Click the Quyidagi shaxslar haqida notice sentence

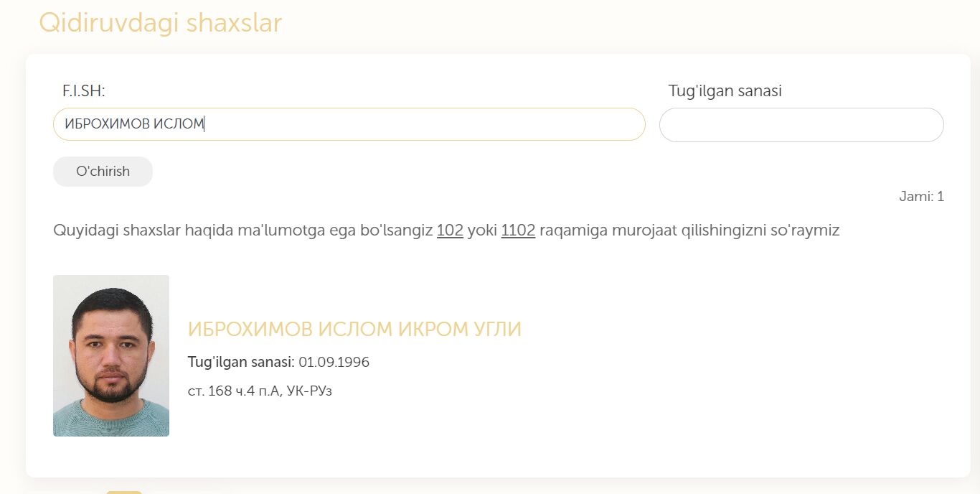coord(446,231)
